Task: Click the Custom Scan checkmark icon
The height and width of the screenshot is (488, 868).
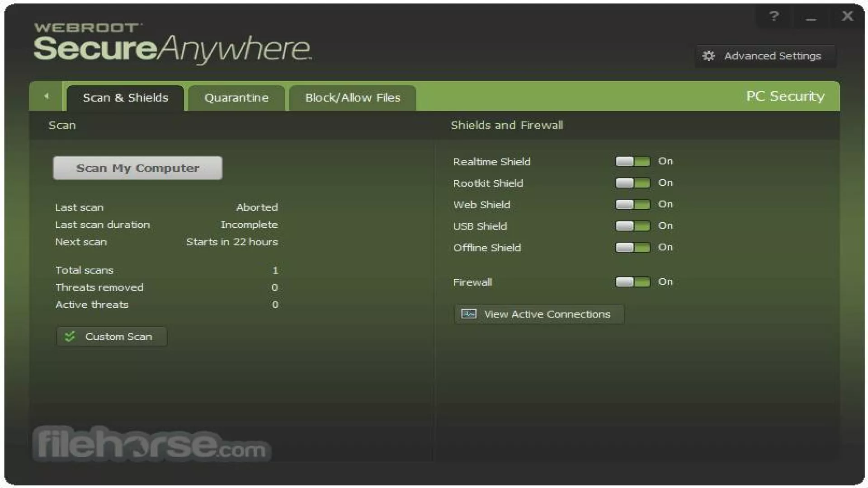Action: coord(70,337)
